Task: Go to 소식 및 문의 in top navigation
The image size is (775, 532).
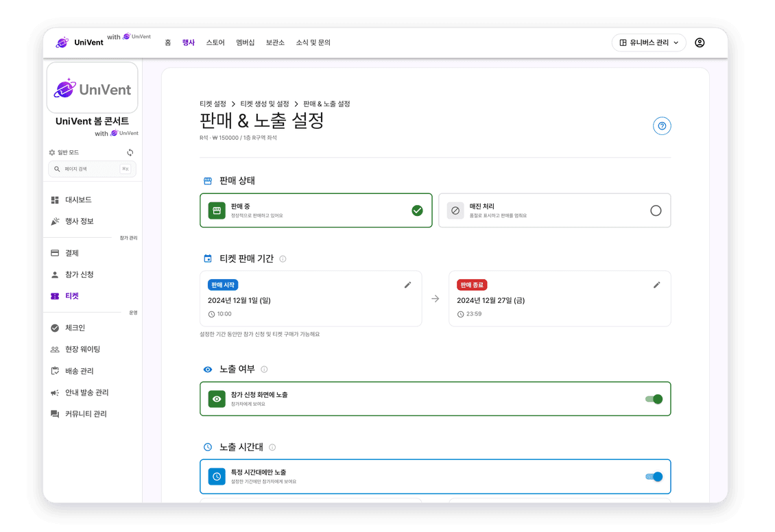Action: click(x=313, y=43)
